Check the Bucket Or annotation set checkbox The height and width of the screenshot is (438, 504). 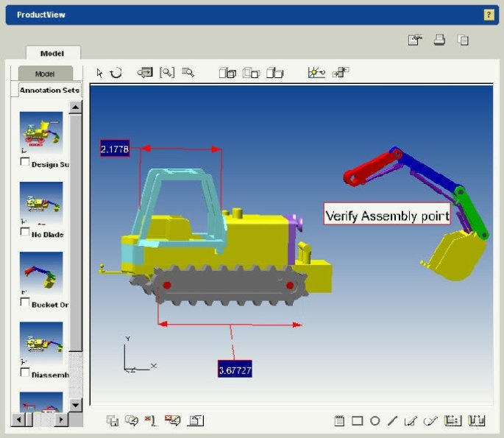pos(25,302)
